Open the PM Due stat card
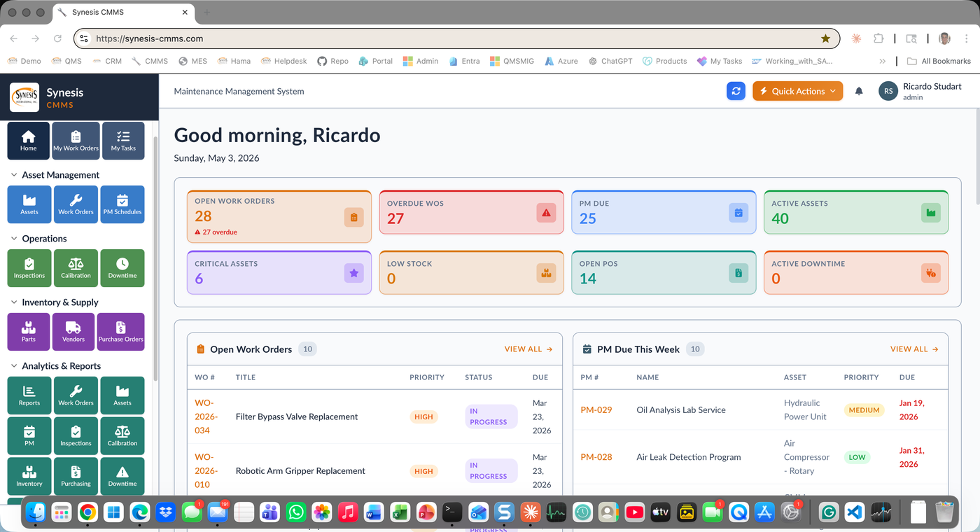 (664, 211)
